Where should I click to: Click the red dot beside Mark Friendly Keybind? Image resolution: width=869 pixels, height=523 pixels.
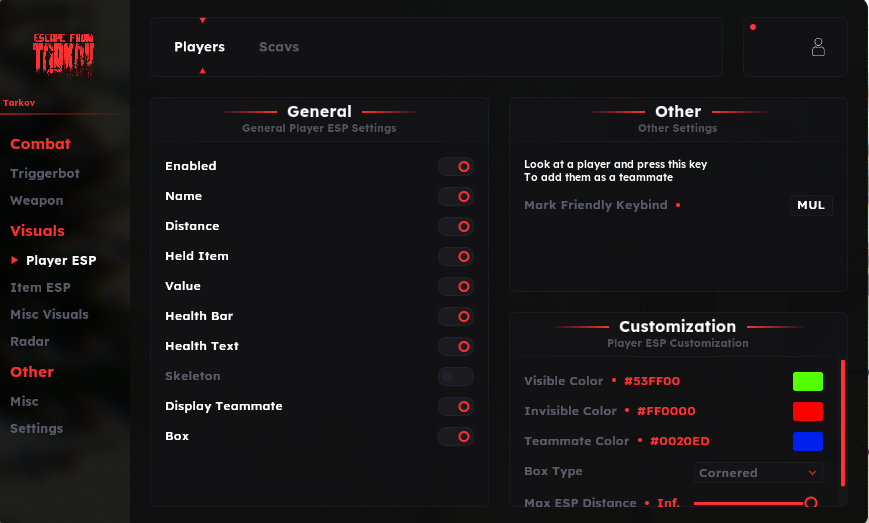(x=678, y=205)
